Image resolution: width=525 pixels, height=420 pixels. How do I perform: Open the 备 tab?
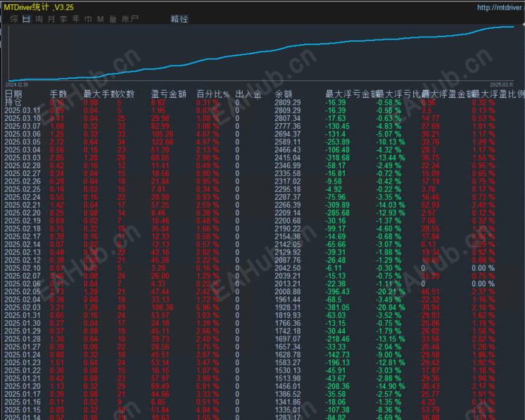[x=113, y=19]
